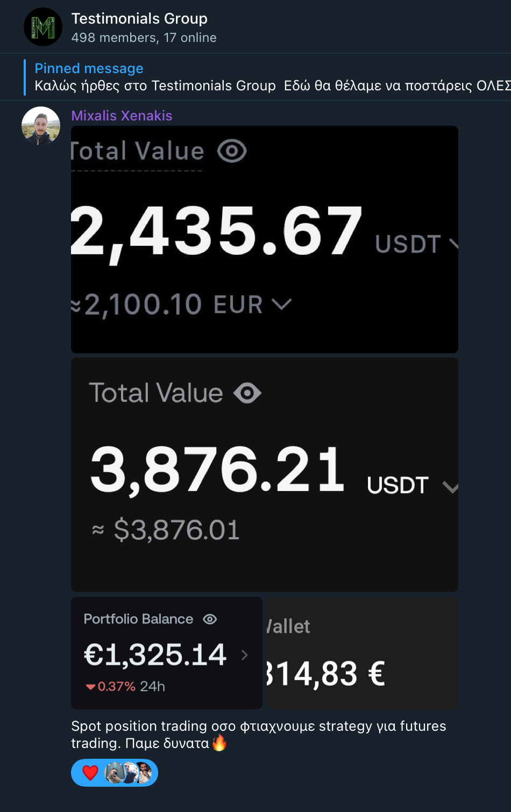Click the dashed-underlined Total Value label
The width and height of the screenshot is (511, 812).
[x=138, y=151]
